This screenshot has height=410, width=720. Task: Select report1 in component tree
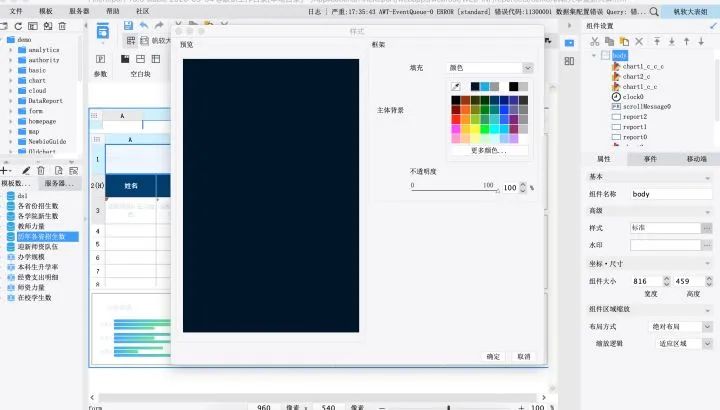pos(635,127)
